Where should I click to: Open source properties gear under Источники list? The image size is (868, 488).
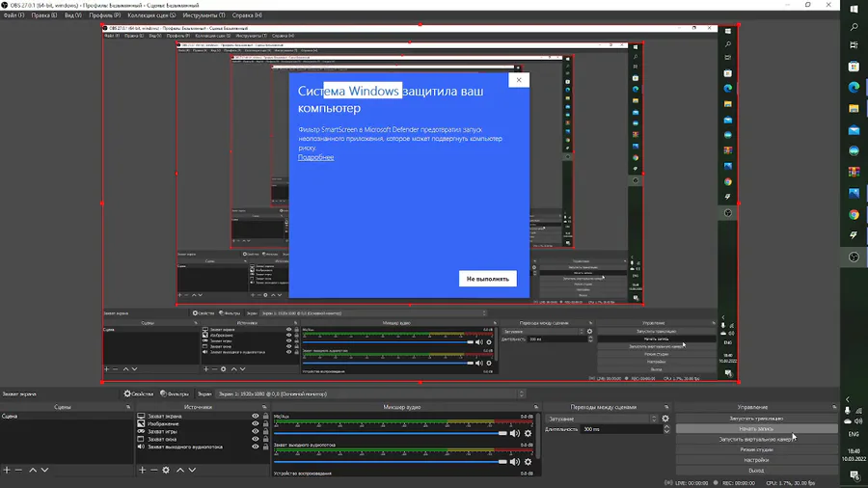[166, 470]
